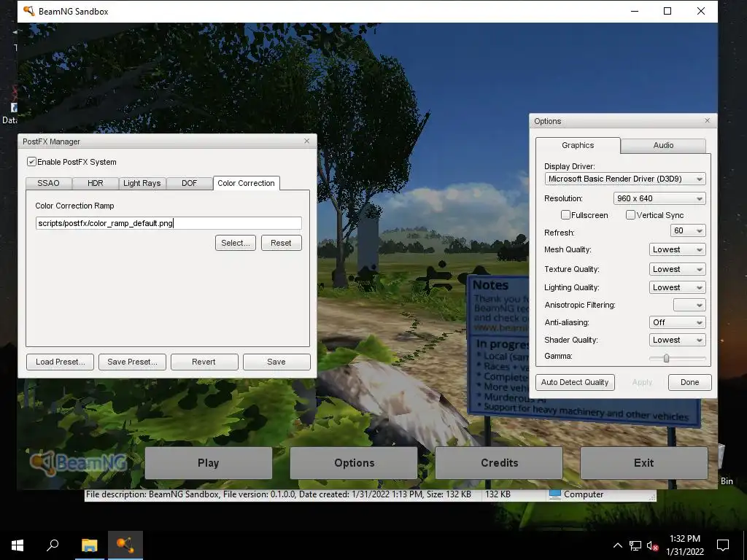Screen dimensions: 747x560
Task: Expand Texture Quality dropdown
Action: [678, 269]
